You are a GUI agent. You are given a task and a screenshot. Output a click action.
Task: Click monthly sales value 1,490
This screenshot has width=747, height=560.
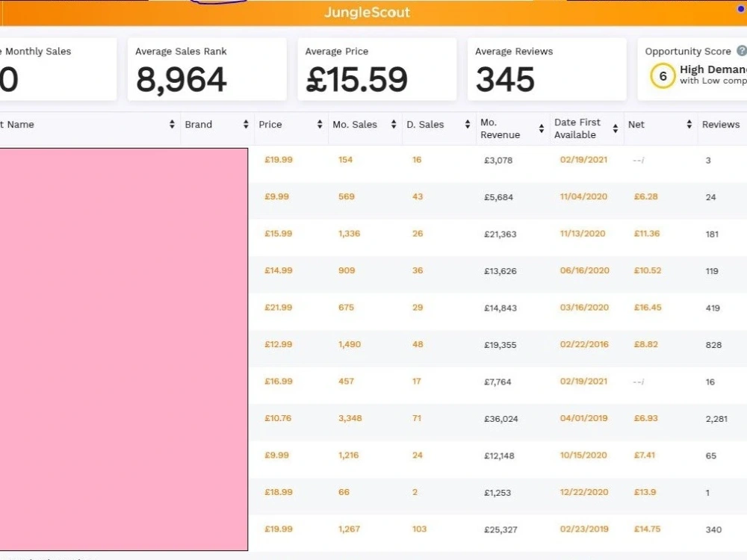coord(349,344)
